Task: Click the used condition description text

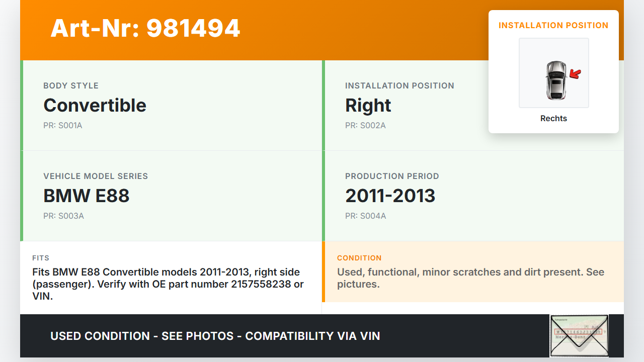Action: pos(470,278)
